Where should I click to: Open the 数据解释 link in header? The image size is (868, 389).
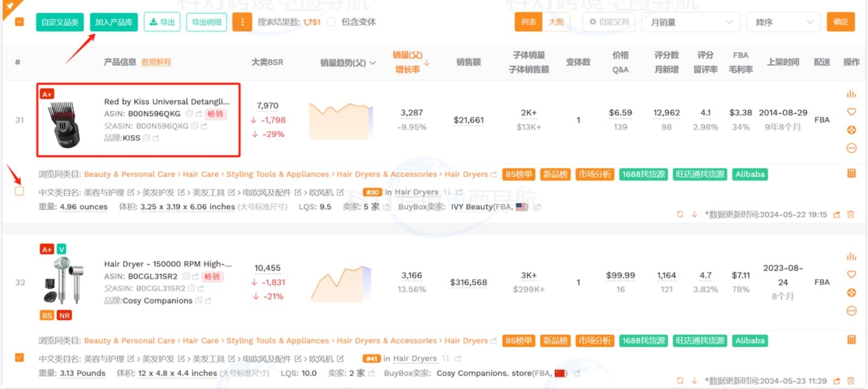tap(156, 62)
